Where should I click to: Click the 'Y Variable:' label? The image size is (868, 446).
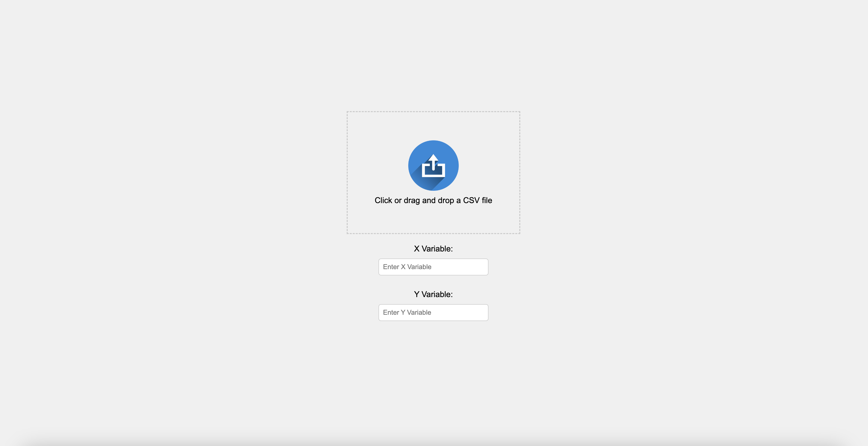433,294
